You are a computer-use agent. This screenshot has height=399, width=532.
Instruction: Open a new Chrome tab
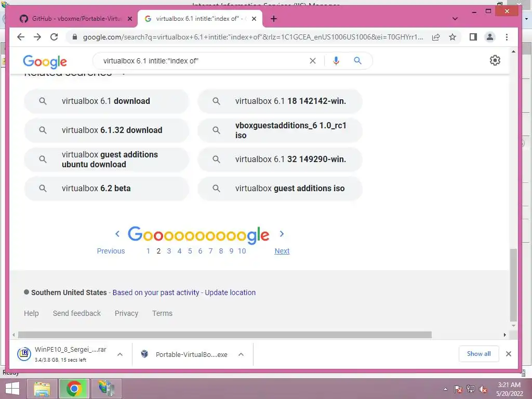pyautogui.click(x=274, y=19)
